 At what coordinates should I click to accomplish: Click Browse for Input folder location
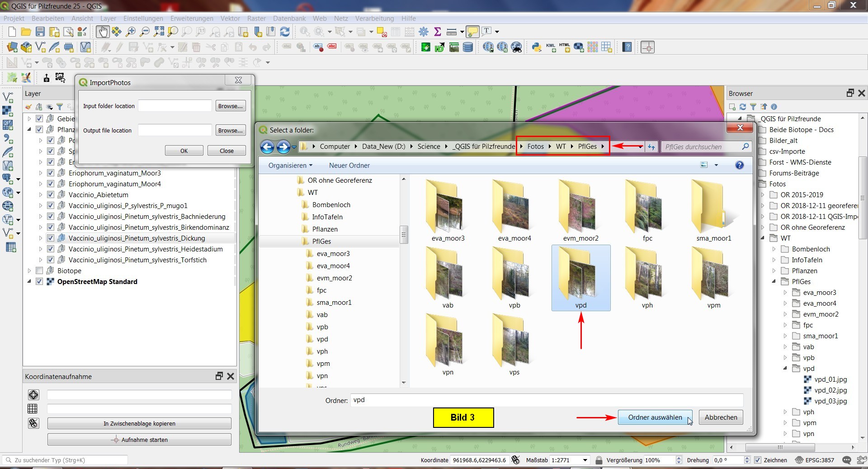coord(230,106)
